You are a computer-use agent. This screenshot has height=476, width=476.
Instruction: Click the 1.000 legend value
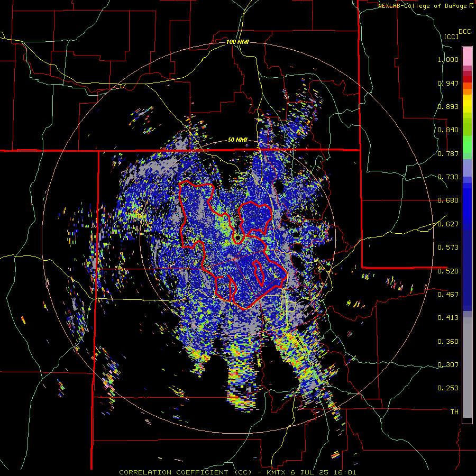[x=448, y=59]
